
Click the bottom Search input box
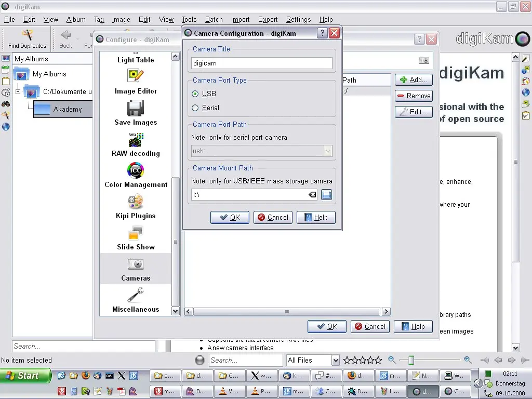pos(246,360)
